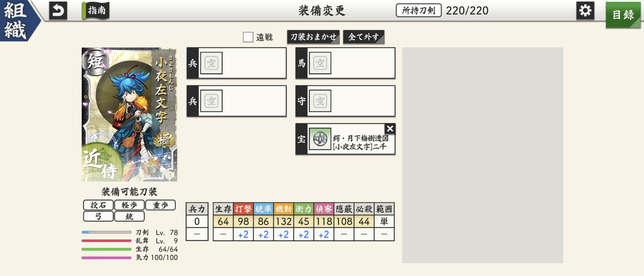Click the 範囲 stat header

click(x=384, y=209)
